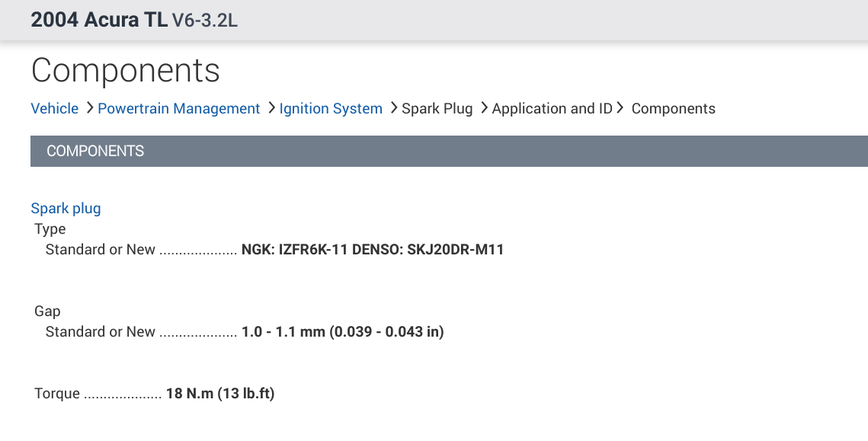Click the chevron after the Vehicle breadcrumb
The height and width of the screenshot is (441, 868).
tap(89, 109)
